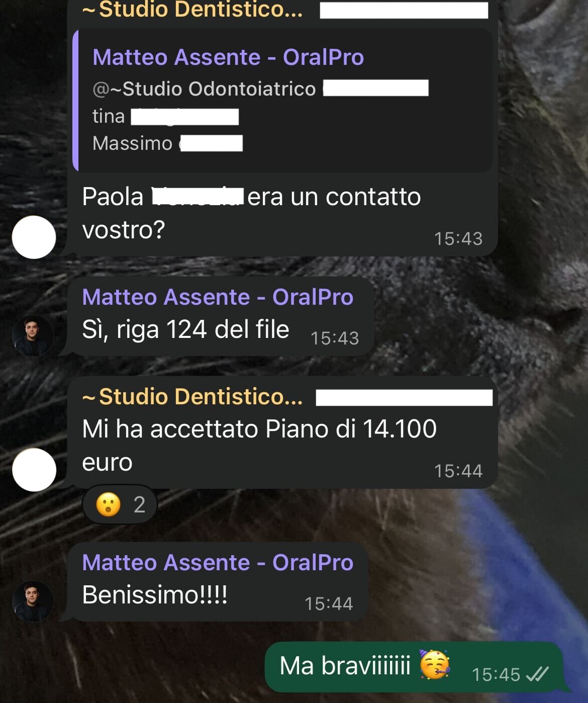
Task: Tap the 15:43 timestamp on the 'Paola' message
Action: click(x=458, y=239)
